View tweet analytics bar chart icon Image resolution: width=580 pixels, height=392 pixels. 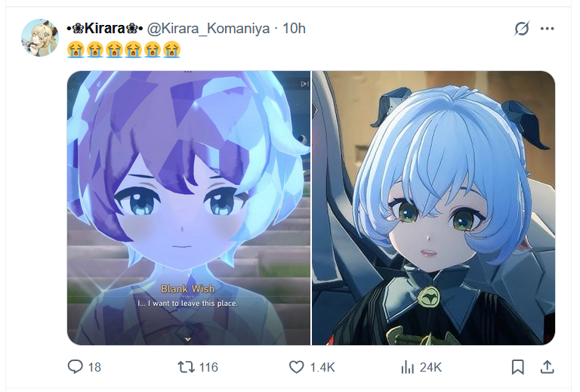point(407,367)
